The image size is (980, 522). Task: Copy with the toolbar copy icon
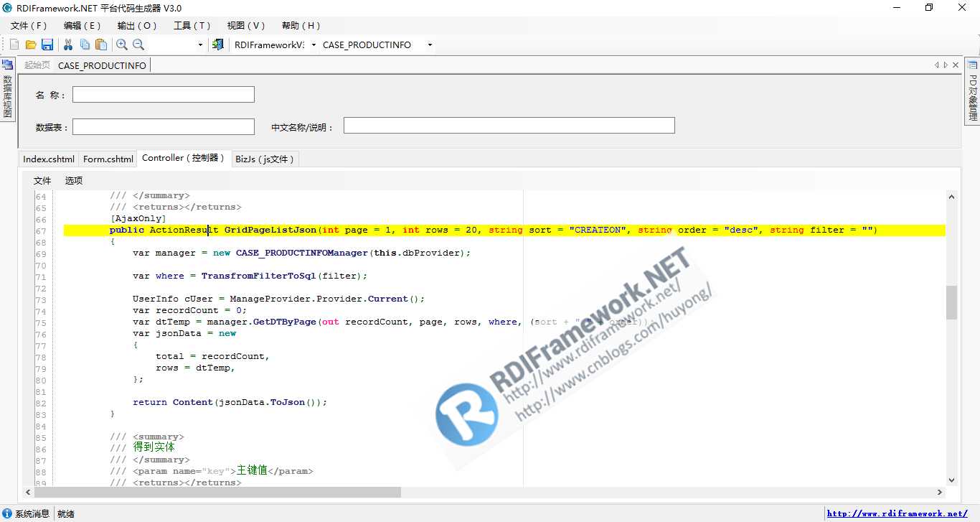pos(85,45)
